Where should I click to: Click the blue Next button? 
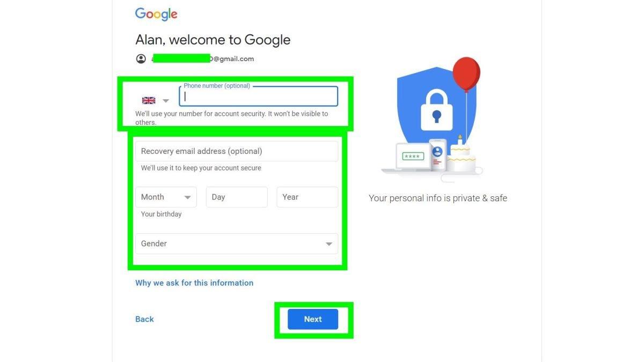click(313, 319)
